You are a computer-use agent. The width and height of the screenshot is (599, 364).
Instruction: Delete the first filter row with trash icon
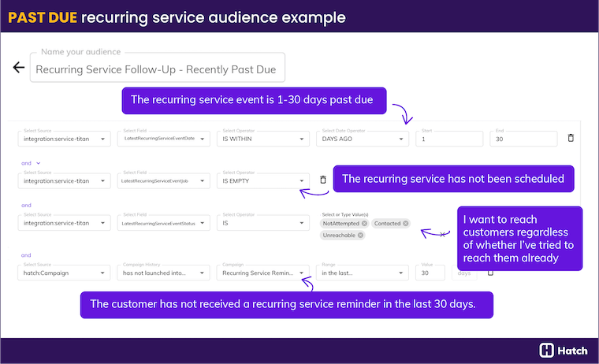point(571,138)
